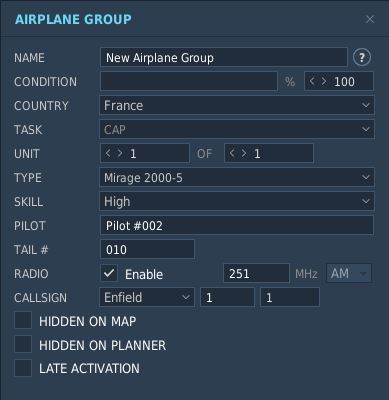Increase condition percent with right arrow
Viewport: 389px width, 400px height.
pos(324,81)
